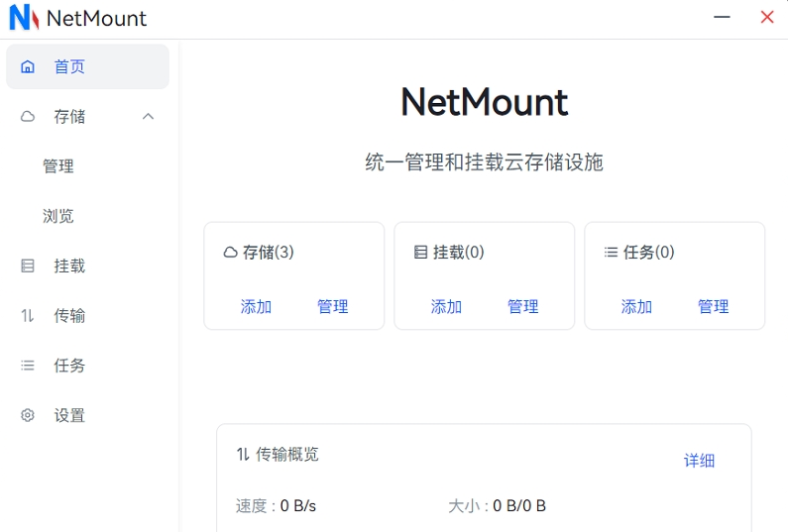
Task: Click 管理 in the 任务 card
Action: [714, 307]
